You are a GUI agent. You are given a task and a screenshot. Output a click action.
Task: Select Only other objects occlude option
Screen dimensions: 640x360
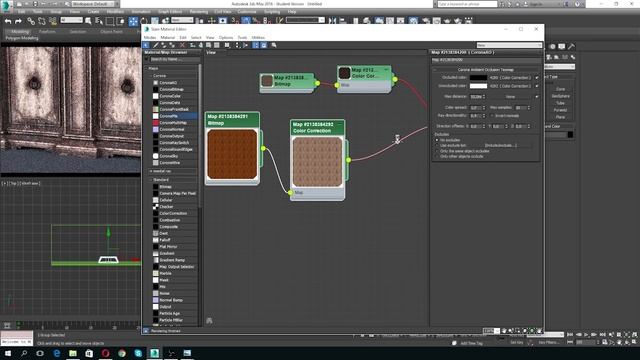tap(437, 156)
